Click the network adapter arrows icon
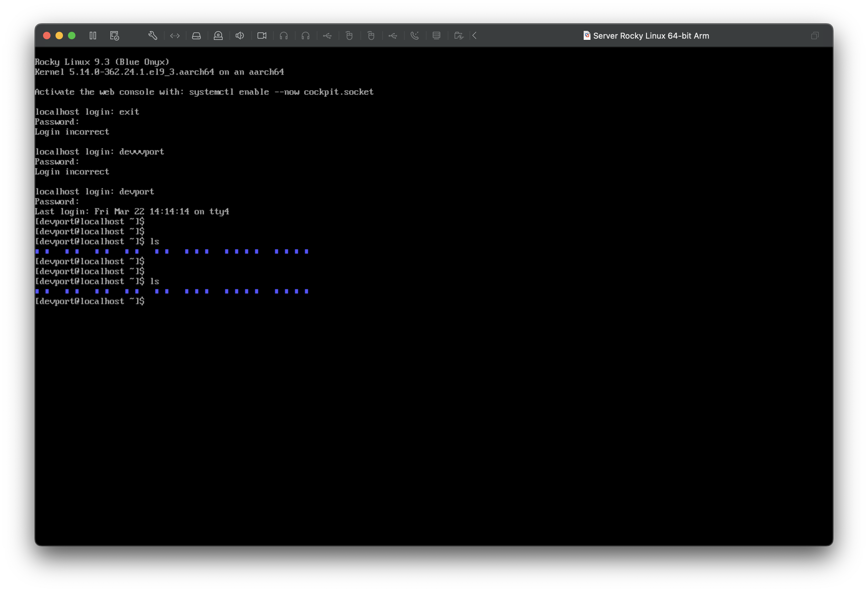The height and width of the screenshot is (592, 868). [175, 36]
